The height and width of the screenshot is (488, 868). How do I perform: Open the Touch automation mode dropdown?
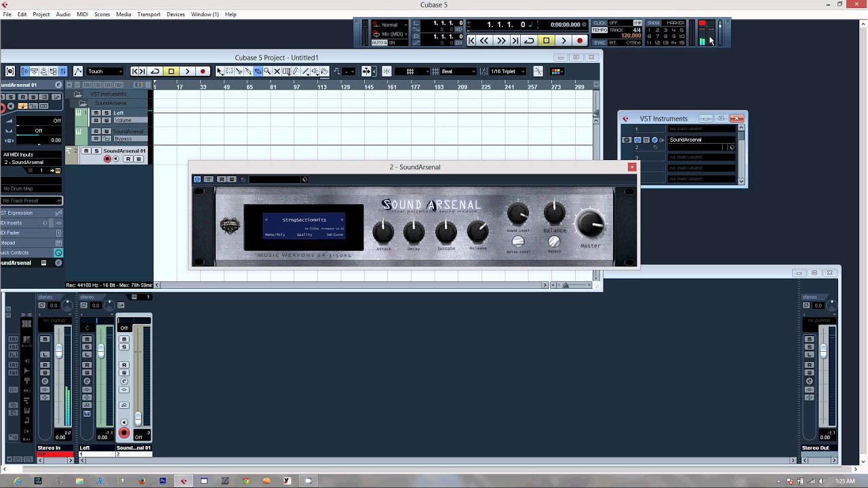[105, 71]
